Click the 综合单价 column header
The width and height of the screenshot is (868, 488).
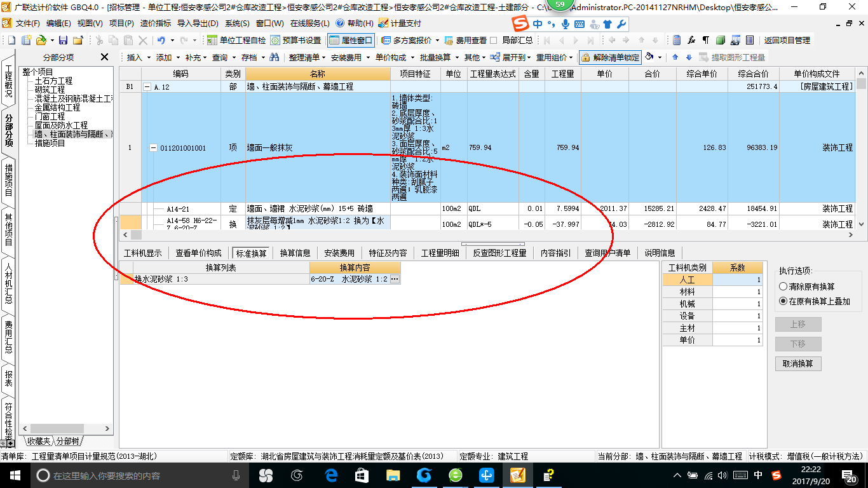click(x=702, y=74)
